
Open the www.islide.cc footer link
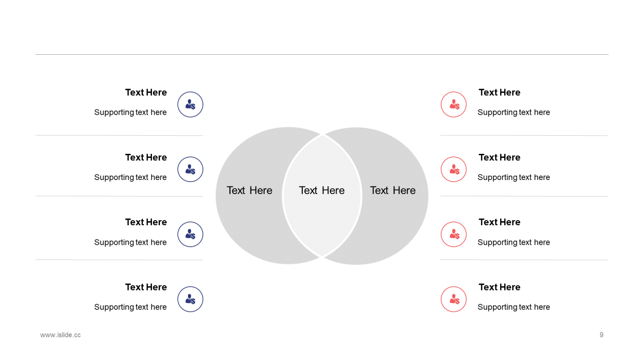click(60, 335)
